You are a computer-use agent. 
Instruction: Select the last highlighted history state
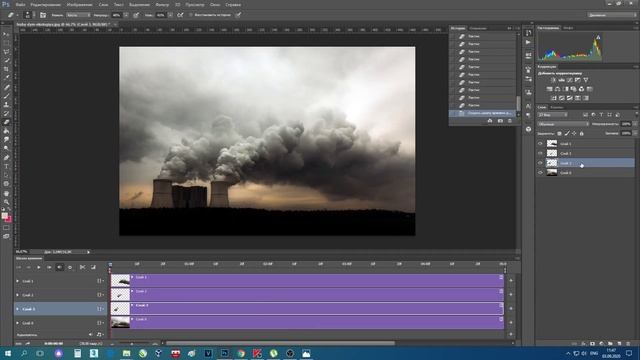[482, 113]
